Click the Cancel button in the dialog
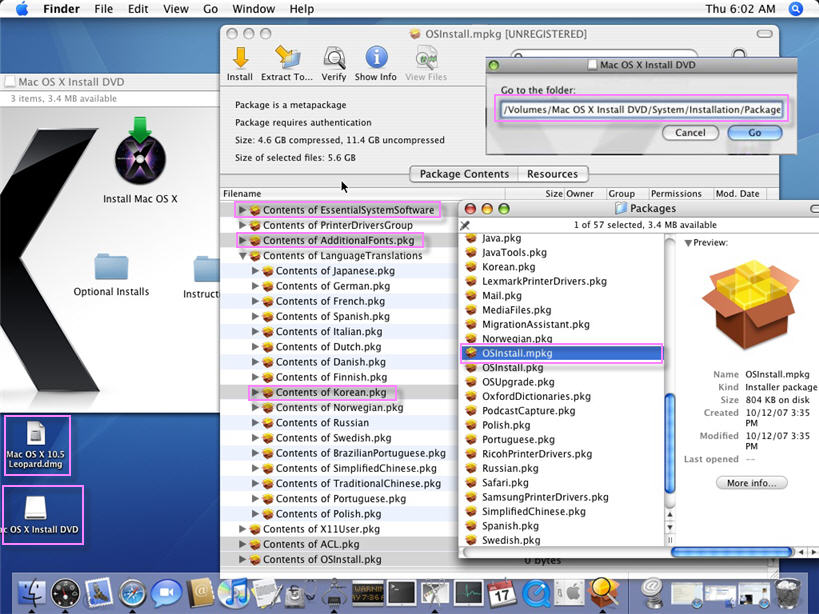Screen dimensions: 819x614 pyautogui.click(x=690, y=132)
